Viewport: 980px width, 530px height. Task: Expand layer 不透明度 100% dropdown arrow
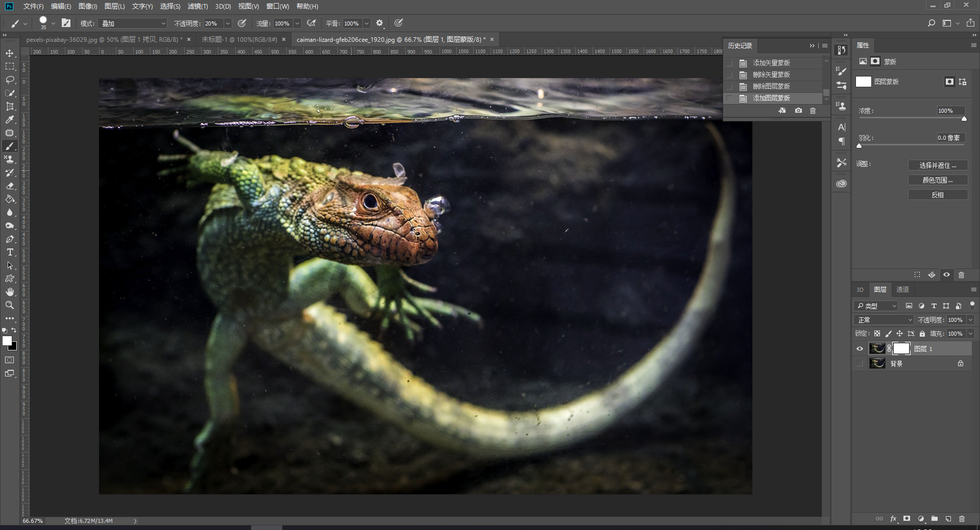pyautogui.click(x=970, y=320)
